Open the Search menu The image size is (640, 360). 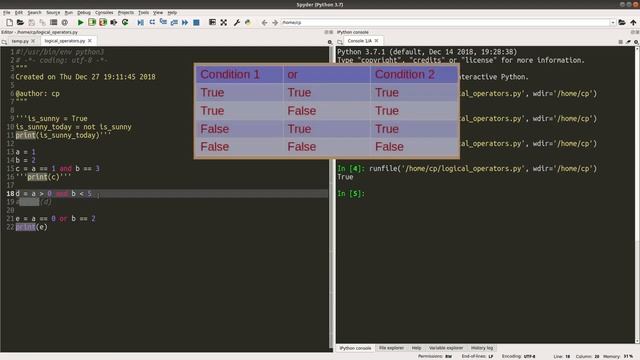(34, 13)
